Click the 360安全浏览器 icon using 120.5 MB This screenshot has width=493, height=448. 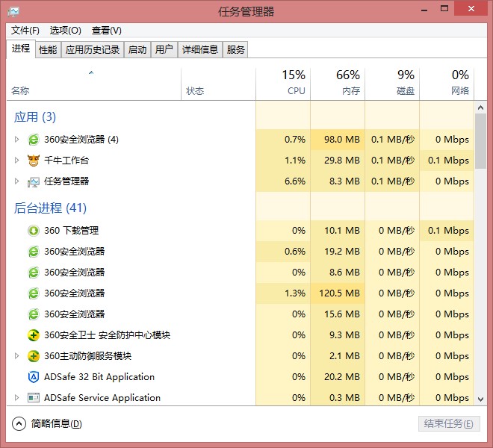point(34,293)
